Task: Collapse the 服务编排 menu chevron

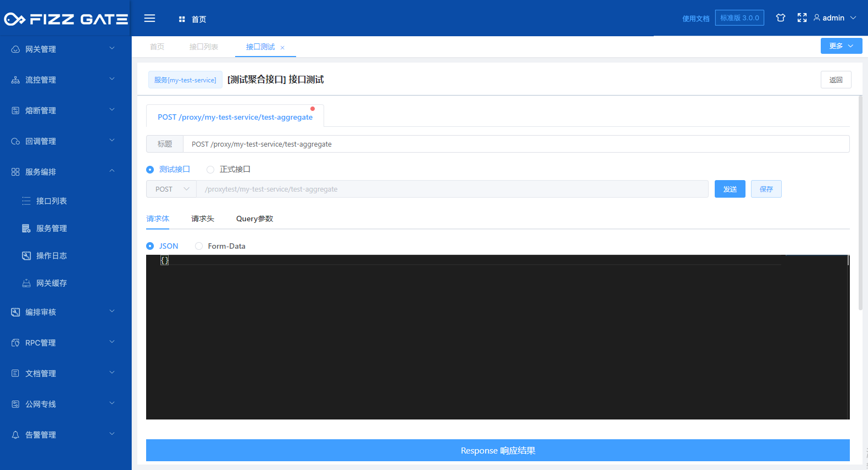Action: 112,171
